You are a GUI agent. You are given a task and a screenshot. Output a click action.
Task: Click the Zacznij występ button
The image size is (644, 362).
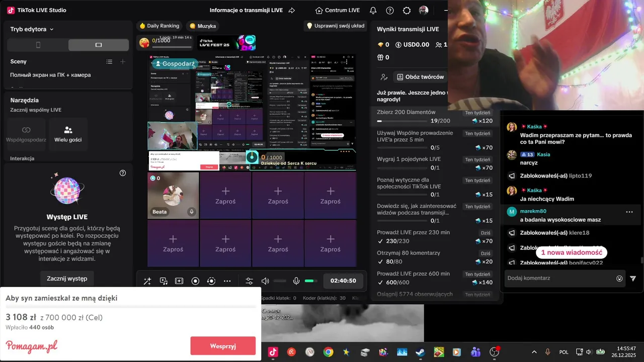67,278
